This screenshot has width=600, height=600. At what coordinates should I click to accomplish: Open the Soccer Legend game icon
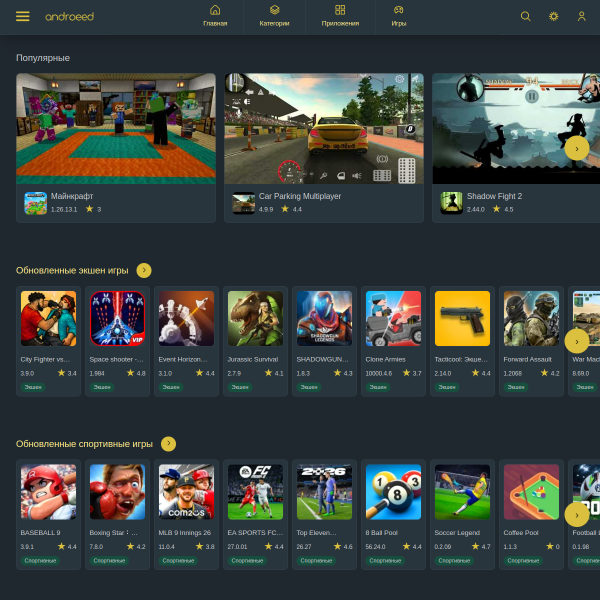462,492
